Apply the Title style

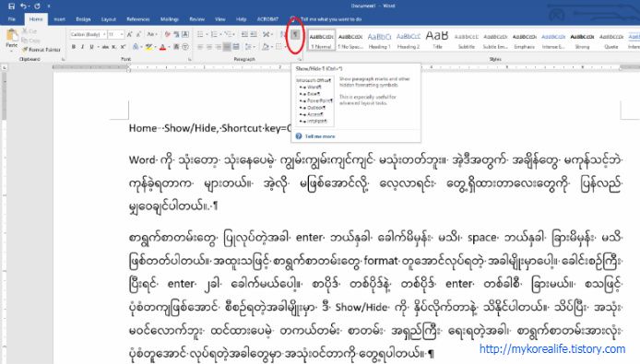(437, 40)
